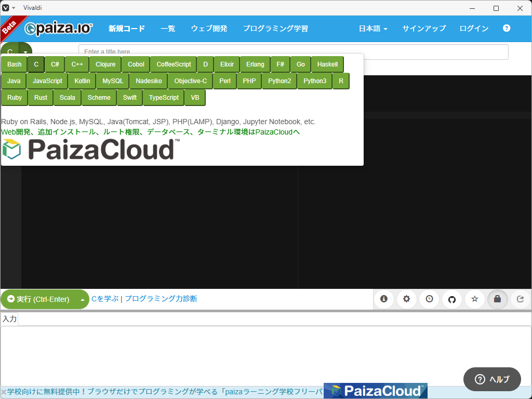Open the info icon button
This screenshot has height=399, width=532.
[384, 299]
